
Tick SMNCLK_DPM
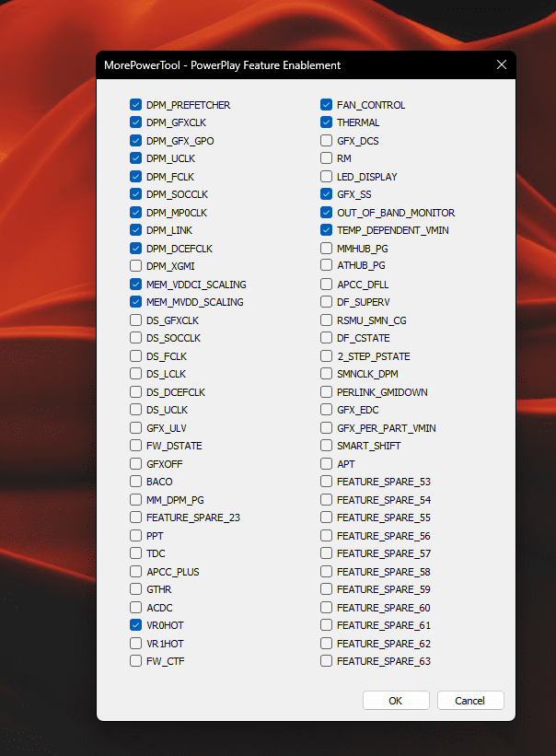click(326, 374)
